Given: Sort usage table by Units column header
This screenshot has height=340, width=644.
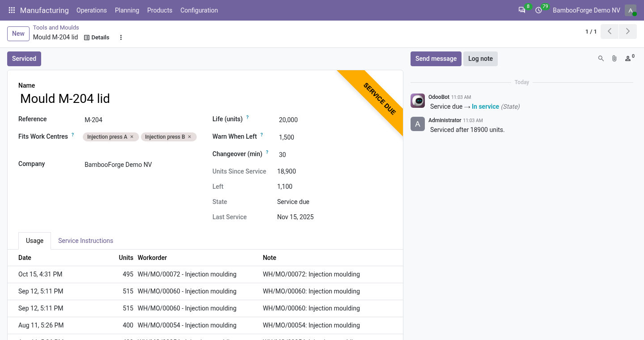Looking at the screenshot, I should tap(126, 258).
